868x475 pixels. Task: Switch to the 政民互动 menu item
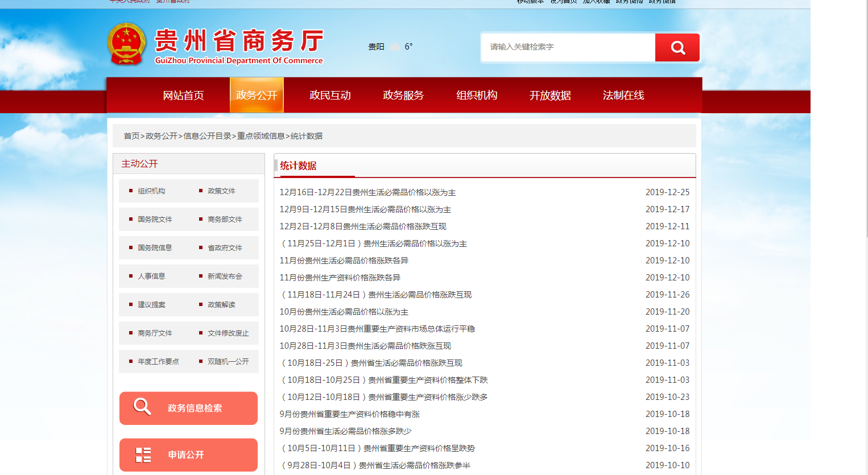[330, 96]
